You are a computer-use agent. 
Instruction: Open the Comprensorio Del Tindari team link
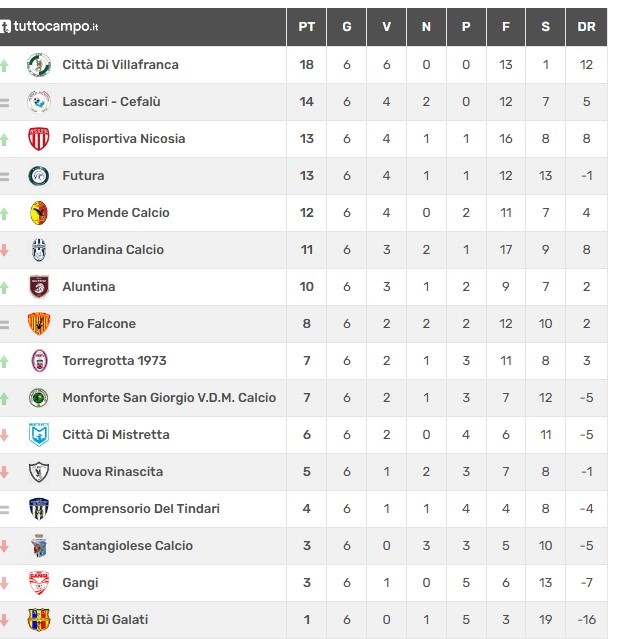tap(141, 509)
